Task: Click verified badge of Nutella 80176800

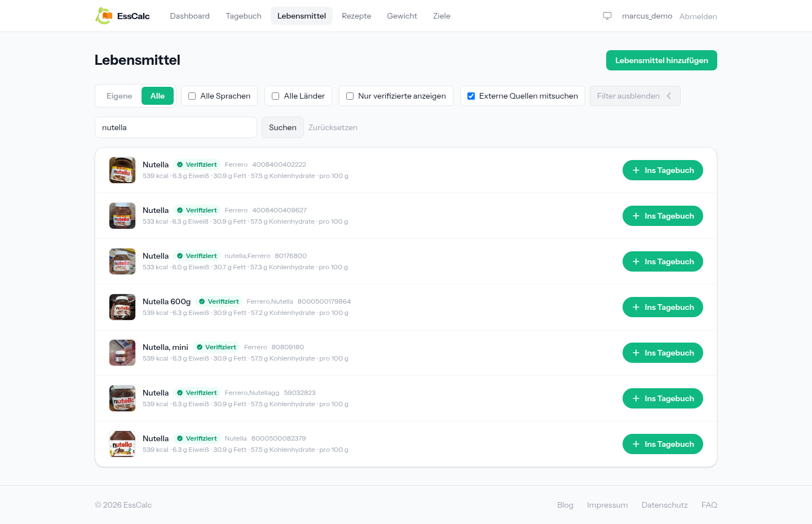Action: 196,256
